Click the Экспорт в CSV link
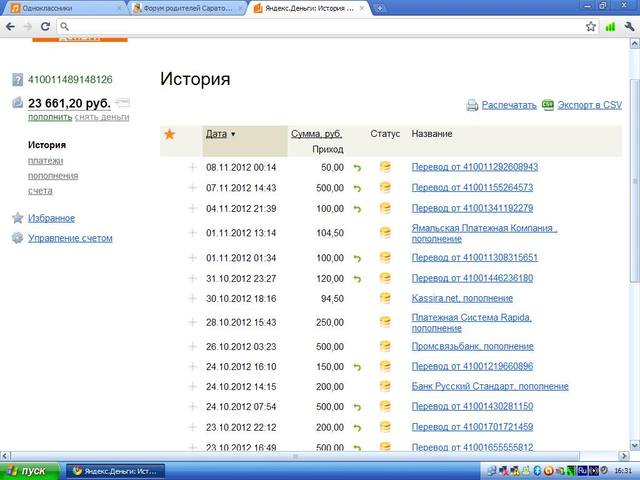Screen dimensions: 640x480 (589, 105)
